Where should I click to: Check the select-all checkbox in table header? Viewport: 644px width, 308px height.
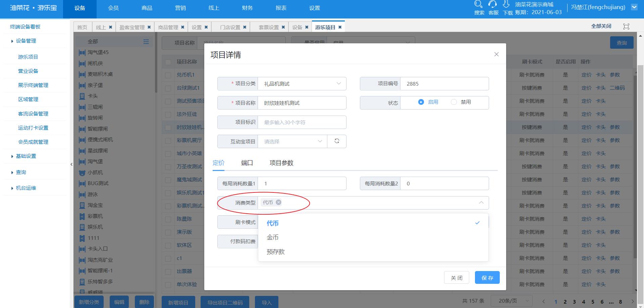(168, 62)
